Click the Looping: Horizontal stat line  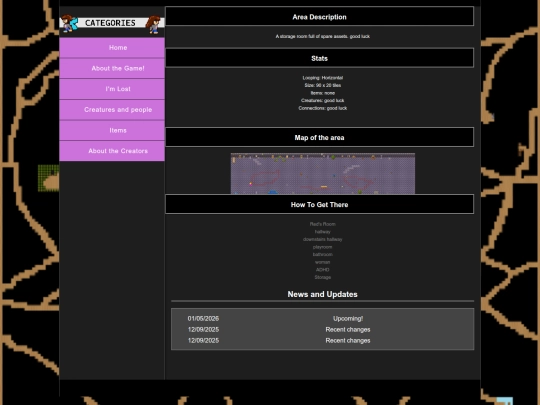[323, 78]
